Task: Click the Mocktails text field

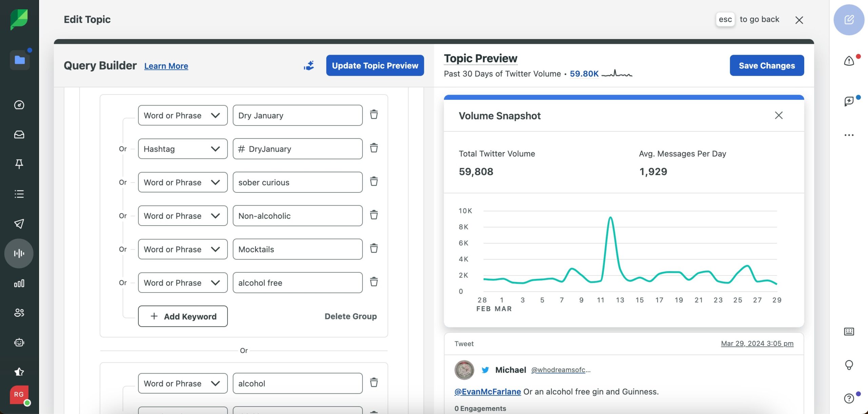Action: [297, 249]
